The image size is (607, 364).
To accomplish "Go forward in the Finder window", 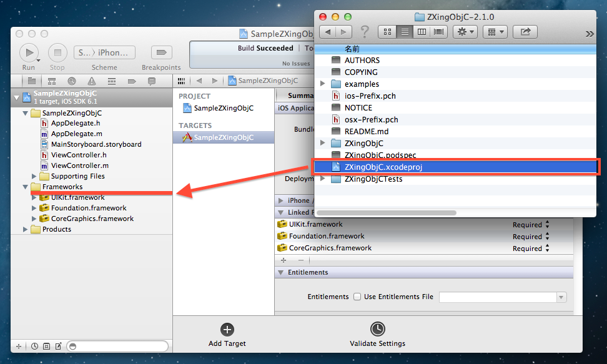I will [343, 32].
